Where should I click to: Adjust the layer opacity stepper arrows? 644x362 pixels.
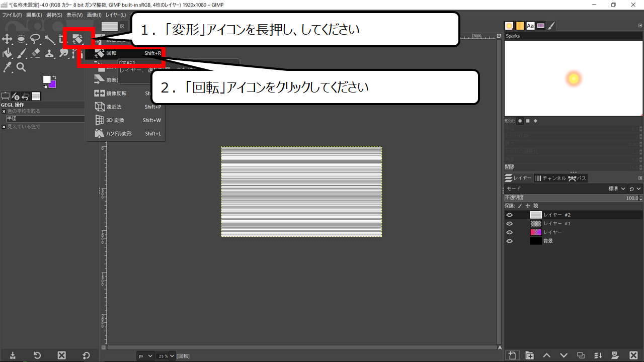tap(640, 198)
